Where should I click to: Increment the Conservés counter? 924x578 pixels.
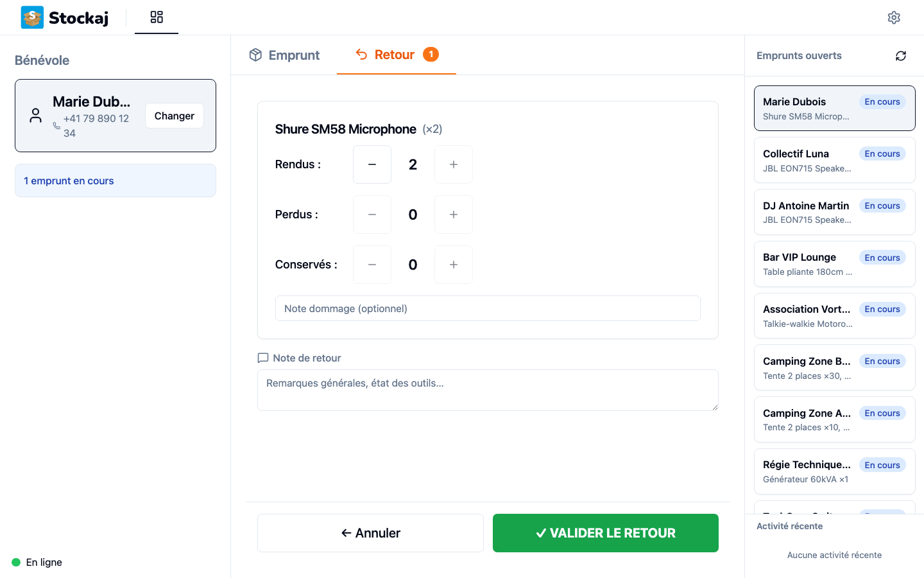coord(454,265)
